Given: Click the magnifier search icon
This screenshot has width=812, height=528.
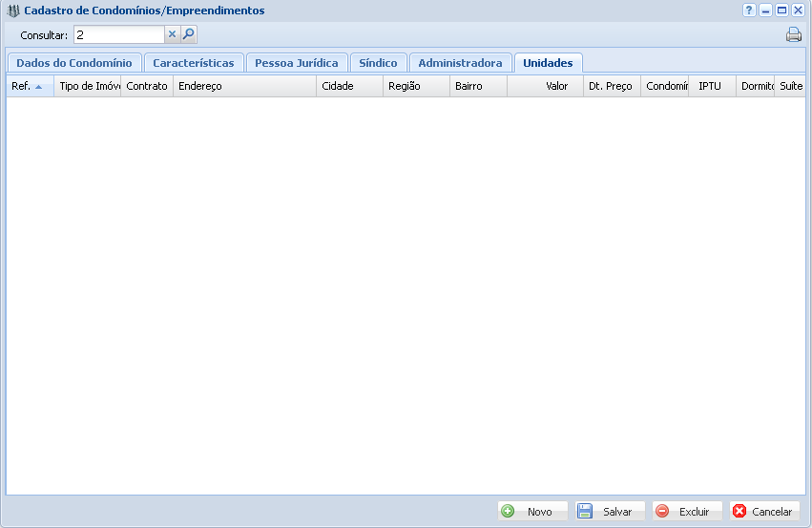Looking at the screenshot, I should click(x=189, y=34).
